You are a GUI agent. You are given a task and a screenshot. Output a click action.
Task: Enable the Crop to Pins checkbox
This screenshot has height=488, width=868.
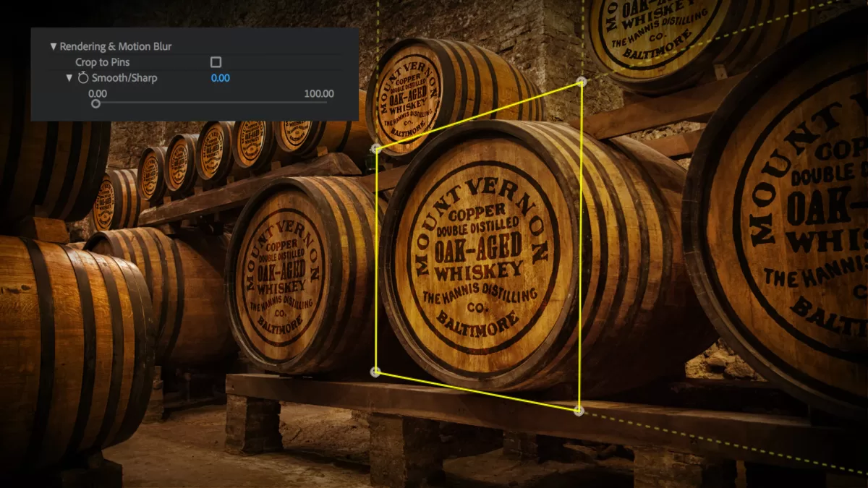[x=216, y=62]
